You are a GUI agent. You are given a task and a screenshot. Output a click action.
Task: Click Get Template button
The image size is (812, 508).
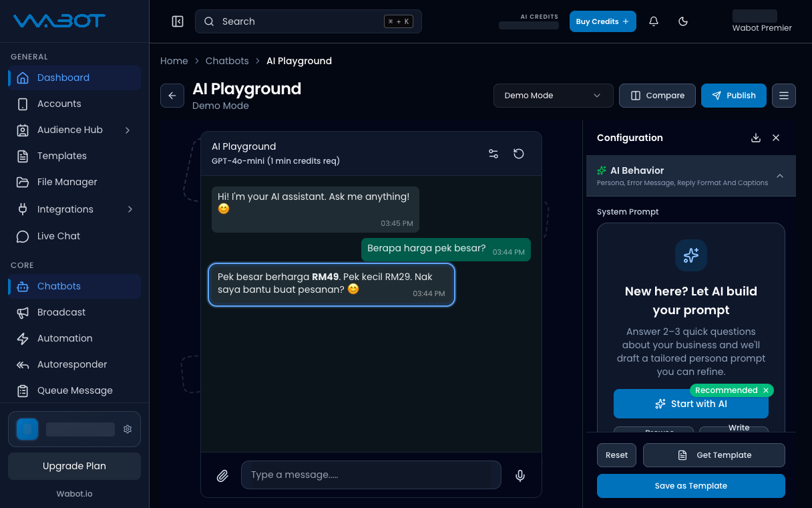(714, 455)
